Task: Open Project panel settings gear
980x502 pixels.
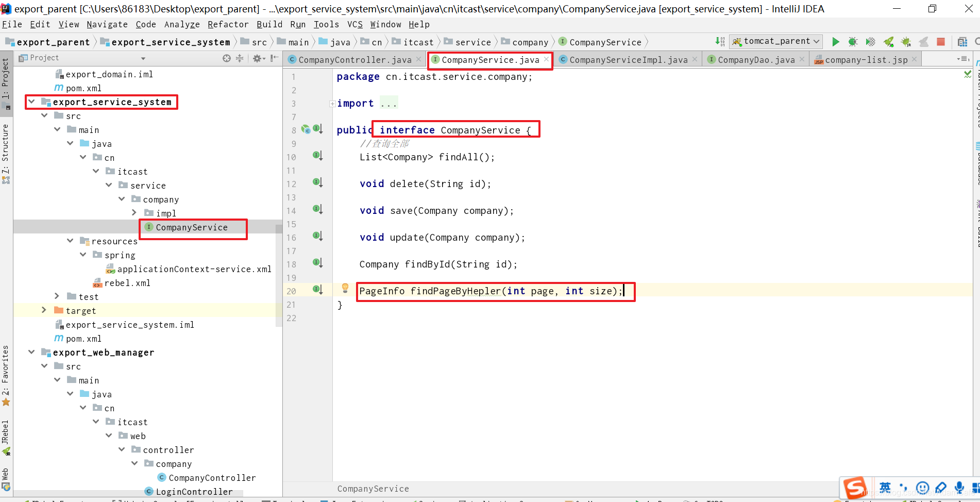Action: click(x=258, y=58)
